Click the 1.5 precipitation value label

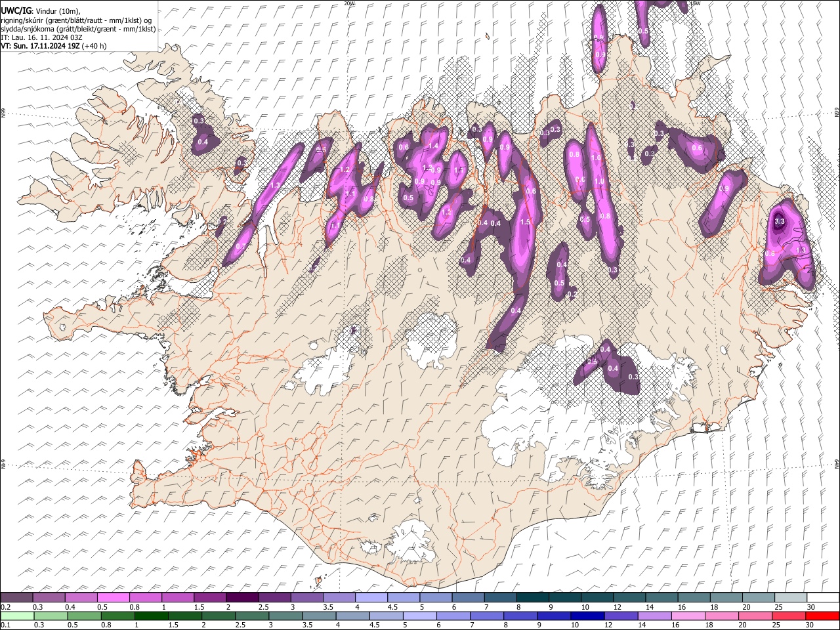coord(525,222)
